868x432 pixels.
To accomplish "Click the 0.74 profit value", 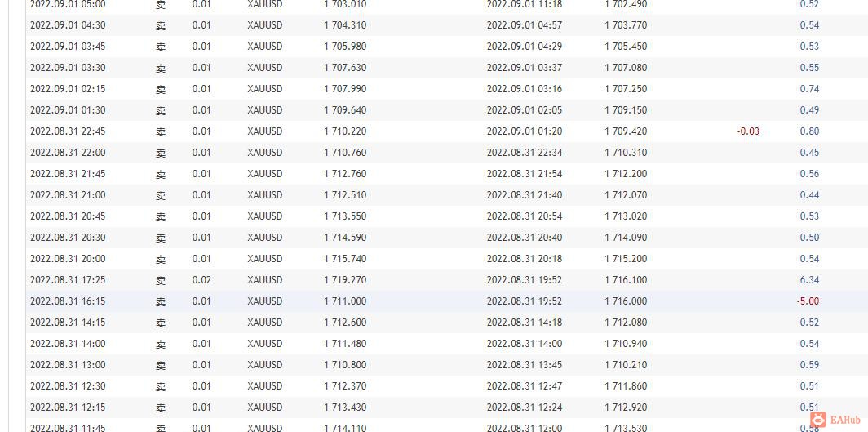I will point(809,89).
